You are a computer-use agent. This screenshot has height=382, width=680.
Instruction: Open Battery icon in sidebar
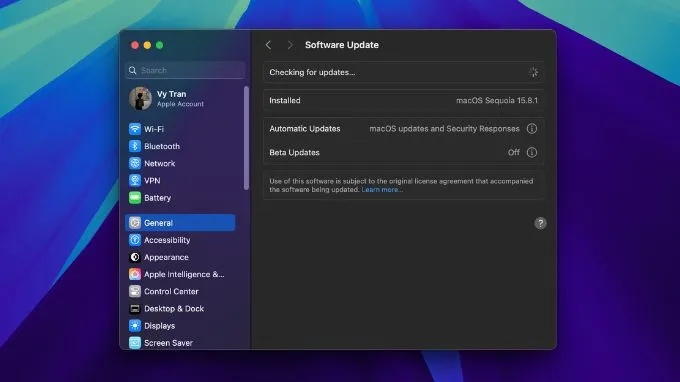coord(135,198)
